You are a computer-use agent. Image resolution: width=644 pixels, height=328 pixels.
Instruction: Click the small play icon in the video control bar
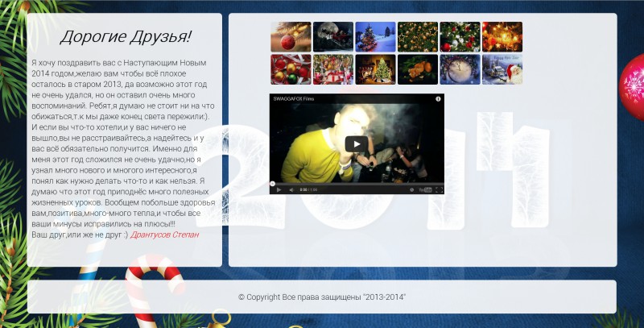[x=279, y=189]
